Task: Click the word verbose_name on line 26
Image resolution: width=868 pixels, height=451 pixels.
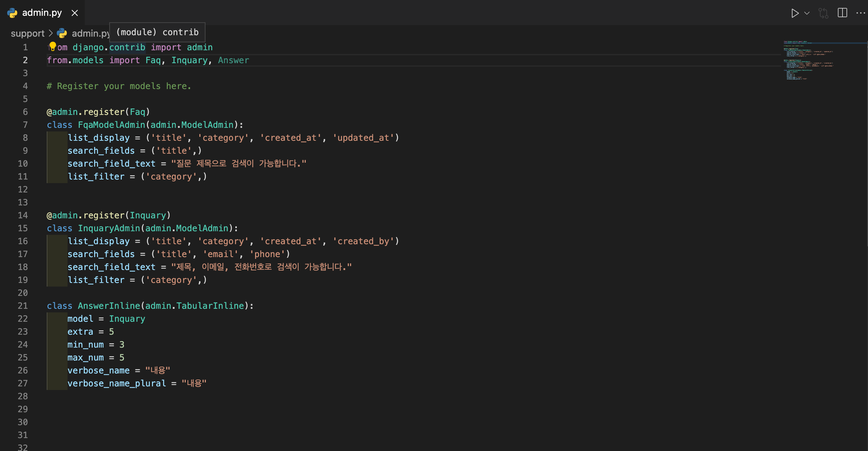Action: pyautogui.click(x=98, y=370)
